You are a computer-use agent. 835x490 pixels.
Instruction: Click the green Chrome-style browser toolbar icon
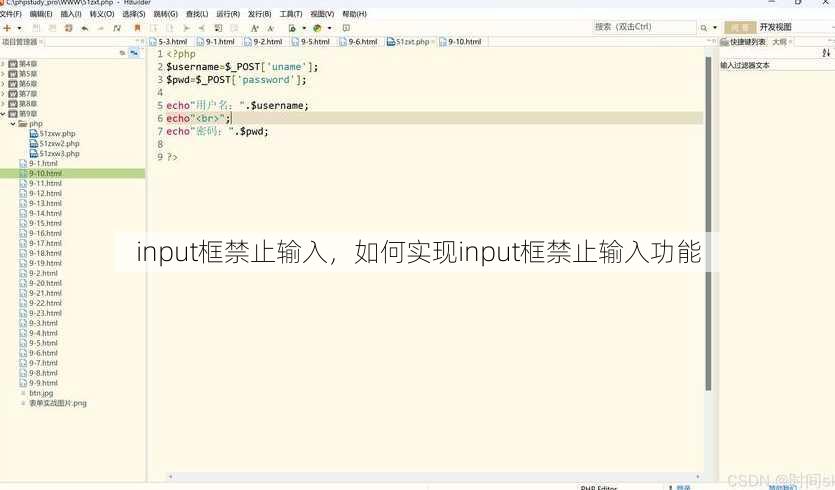coord(317,28)
